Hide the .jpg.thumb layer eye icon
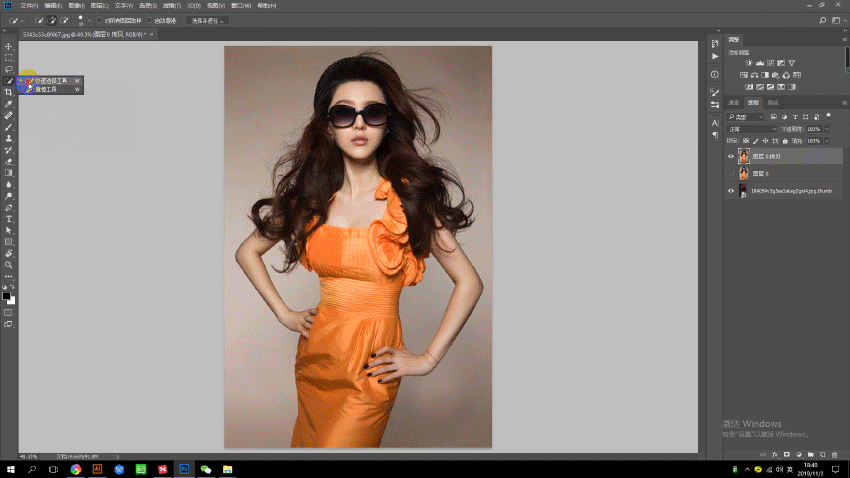 click(x=731, y=191)
